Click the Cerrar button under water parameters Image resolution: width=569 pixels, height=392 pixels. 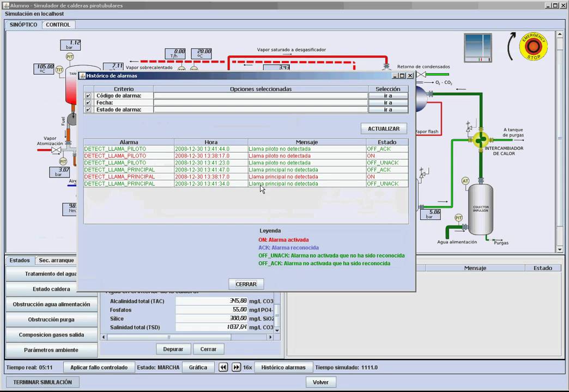pos(208,349)
